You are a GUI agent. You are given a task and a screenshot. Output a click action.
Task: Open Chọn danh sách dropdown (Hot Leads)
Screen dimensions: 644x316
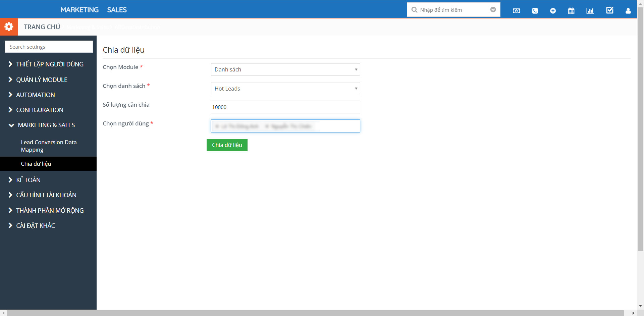285,88
